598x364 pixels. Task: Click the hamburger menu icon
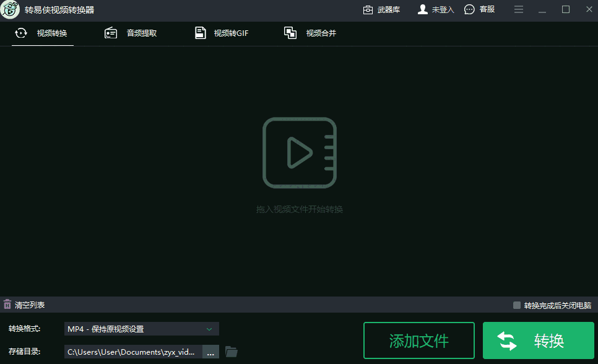[x=519, y=9]
